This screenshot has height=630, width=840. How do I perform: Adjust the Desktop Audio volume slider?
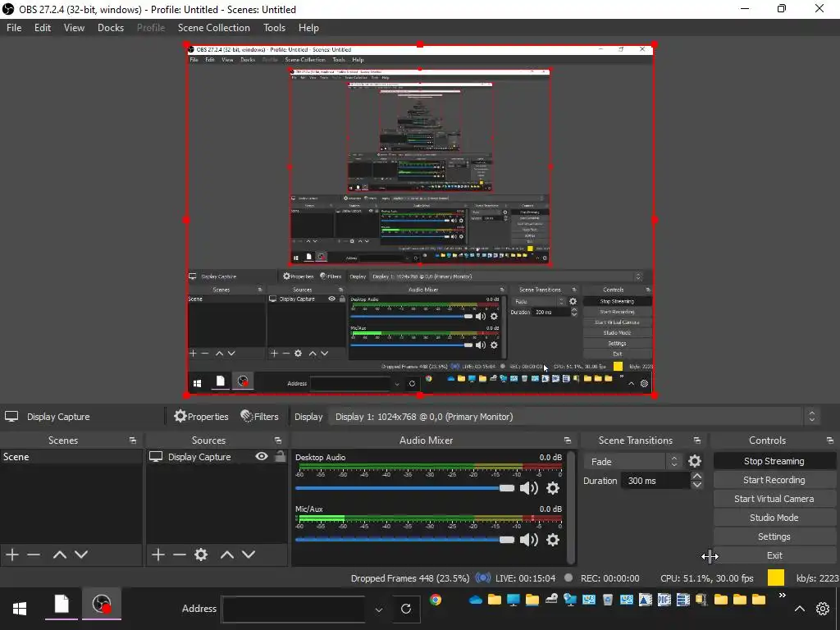[404, 488]
